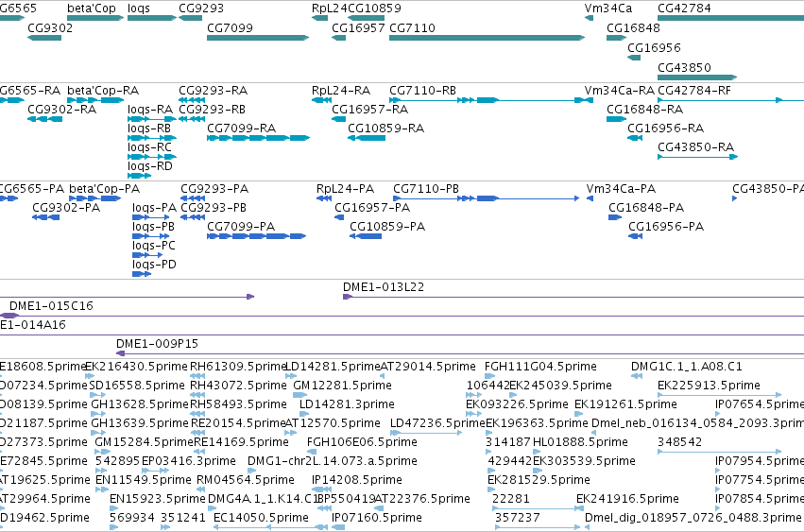The height and width of the screenshot is (532, 804).
Task: Select the RpL24-RA transcript label
Action: pos(340,91)
